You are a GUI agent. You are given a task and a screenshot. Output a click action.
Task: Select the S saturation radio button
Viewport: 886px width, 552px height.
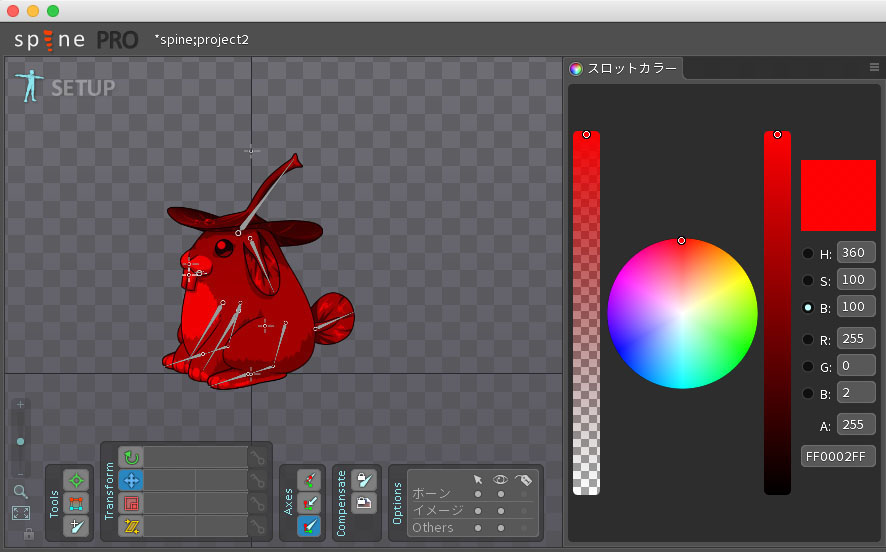(808, 280)
